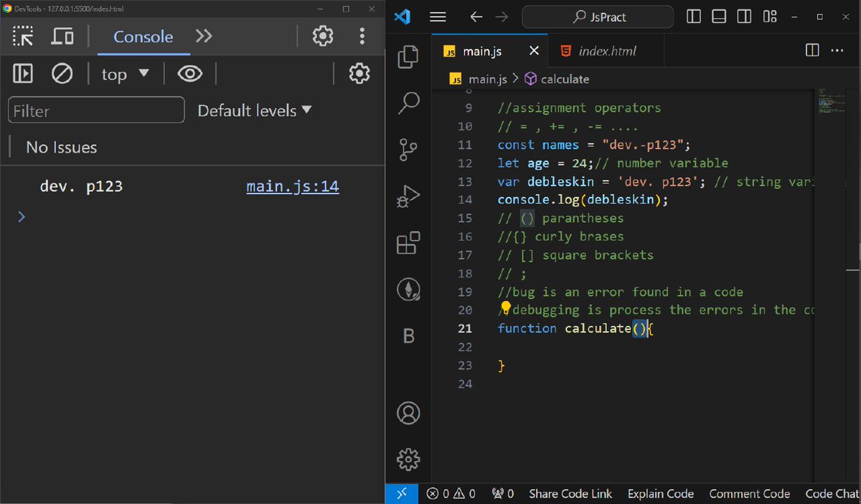The width and height of the screenshot is (861, 504).
Task: Open the 'top' JavaScript context dropdown
Action: [x=125, y=74]
